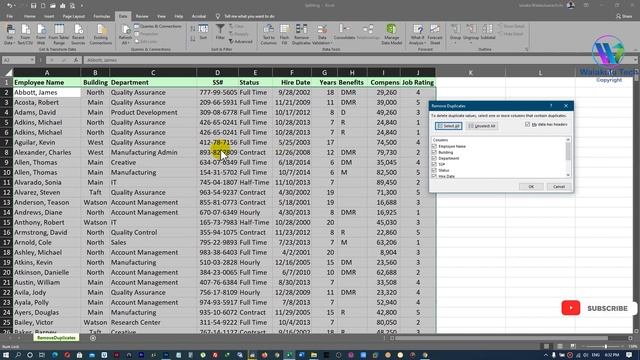Click OK in Remove Duplicates dialog
The width and height of the screenshot is (640, 360).
point(531,187)
